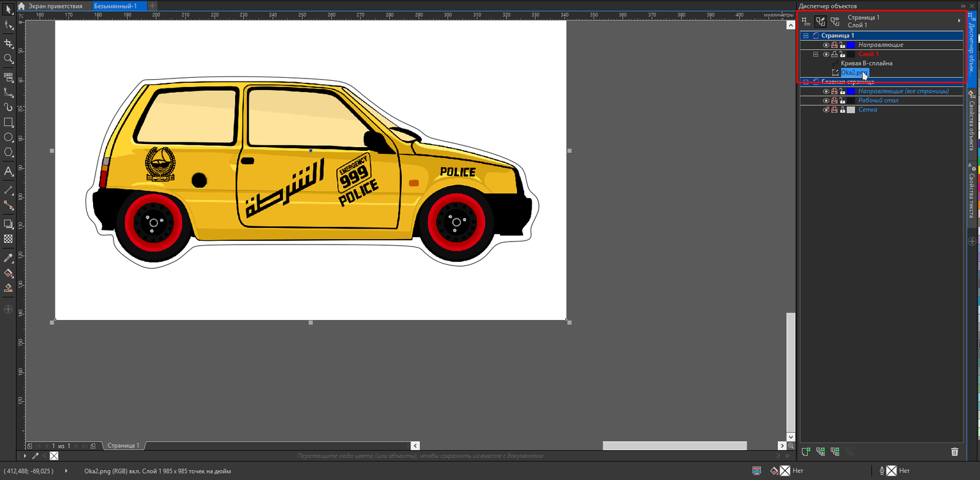Open the zoom navigator at scrollbar corner
This screenshot has height=480, width=980.
791,446
